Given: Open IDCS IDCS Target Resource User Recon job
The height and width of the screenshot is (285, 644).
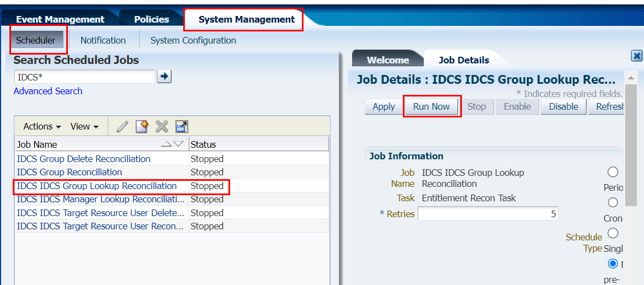Looking at the screenshot, I should coord(100,227).
